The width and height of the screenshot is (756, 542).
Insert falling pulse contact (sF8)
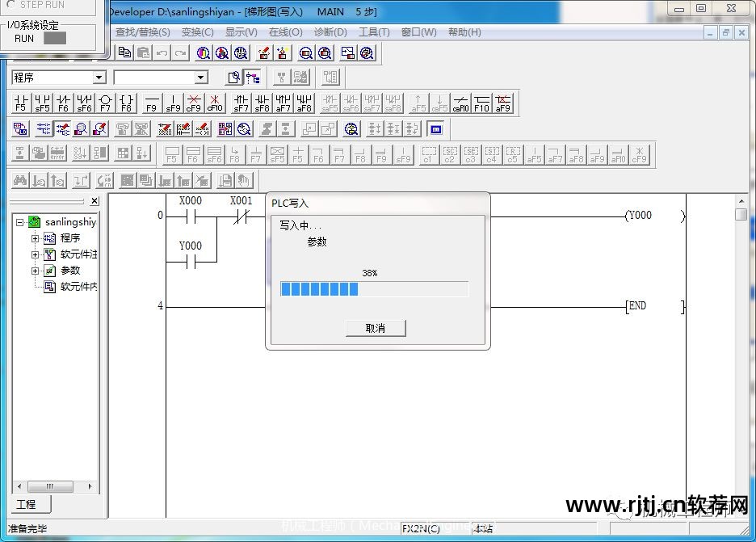tap(262, 103)
